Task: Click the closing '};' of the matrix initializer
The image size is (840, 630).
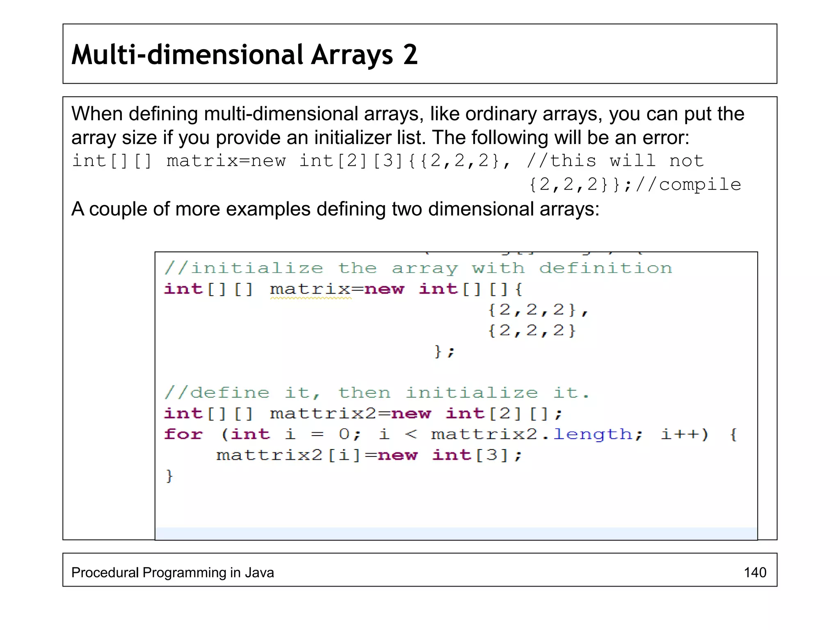Action: 444,352
